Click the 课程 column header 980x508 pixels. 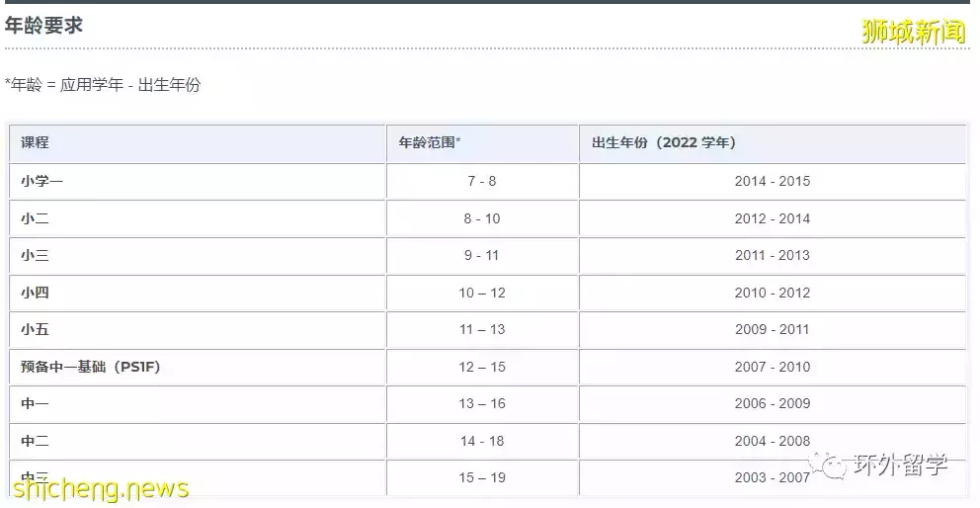35,142
